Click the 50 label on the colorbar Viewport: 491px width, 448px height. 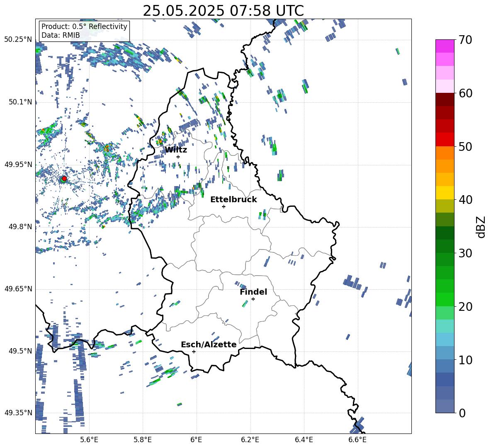[x=465, y=146]
